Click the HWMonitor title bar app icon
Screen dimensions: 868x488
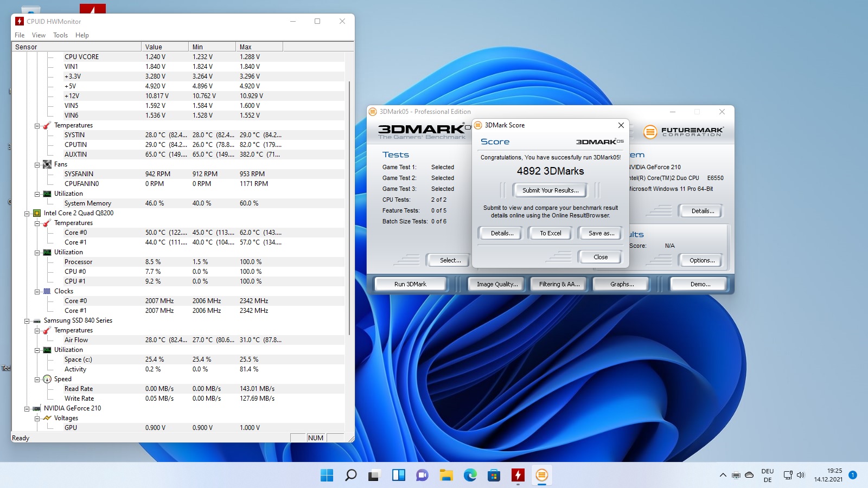(20, 21)
